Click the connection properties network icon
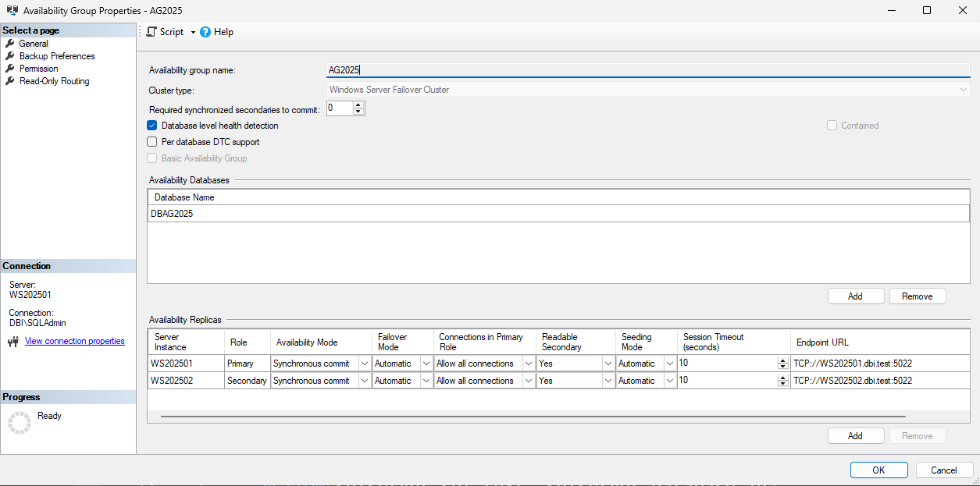Viewport: 980px width, 486px height. (13, 342)
